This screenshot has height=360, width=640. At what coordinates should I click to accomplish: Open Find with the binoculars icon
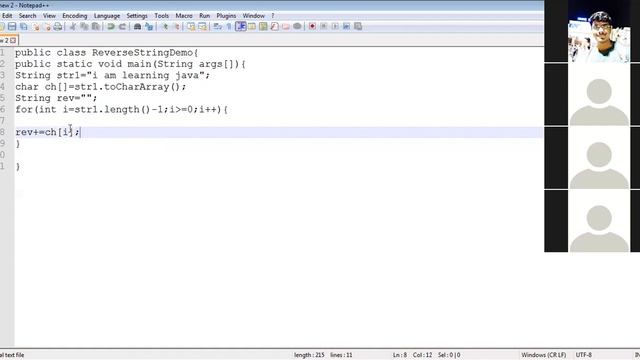138,27
